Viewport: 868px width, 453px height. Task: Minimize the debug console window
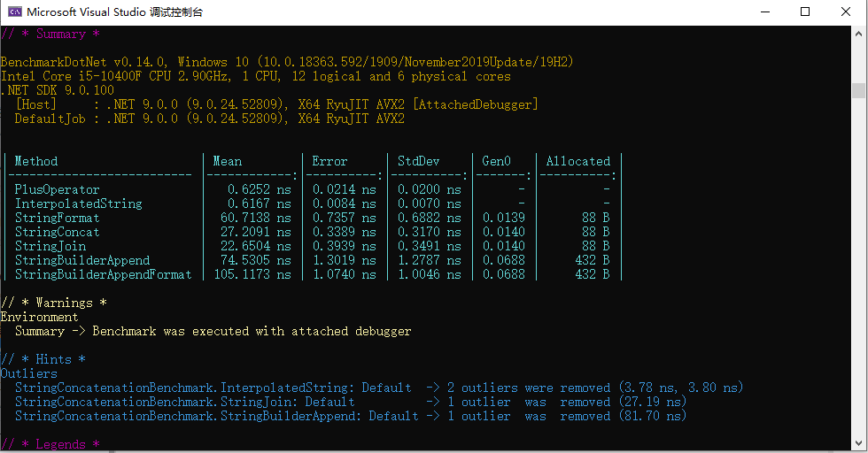coord(765,12)
